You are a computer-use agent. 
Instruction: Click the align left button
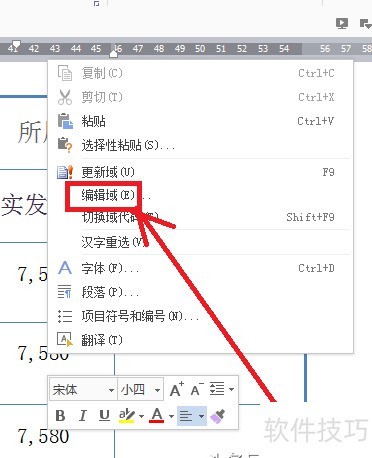[x=186, y=416]
